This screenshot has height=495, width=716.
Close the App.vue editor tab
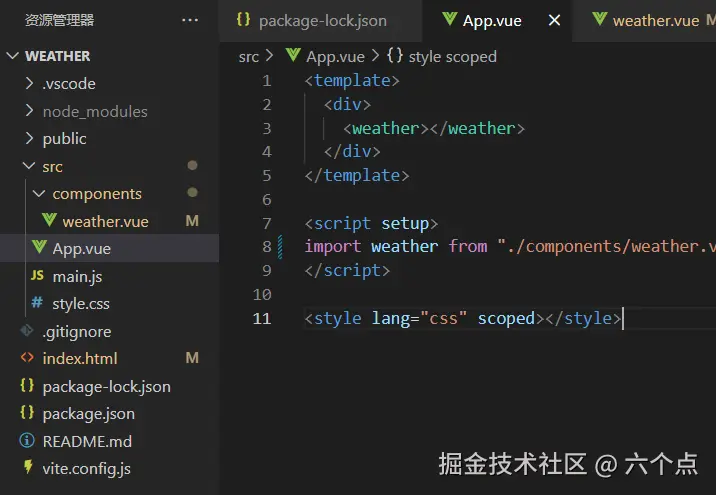click(x=554, y=20)
